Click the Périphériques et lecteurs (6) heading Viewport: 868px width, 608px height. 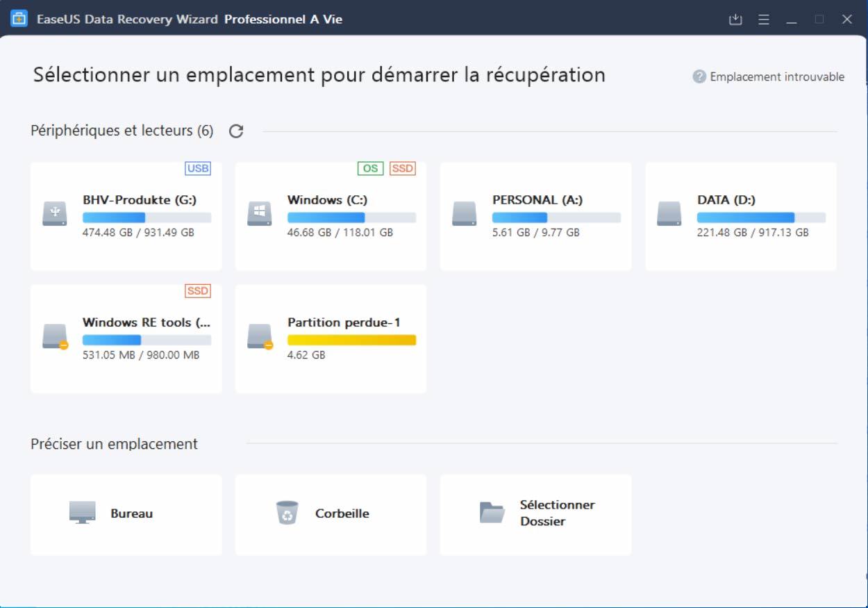122,131
